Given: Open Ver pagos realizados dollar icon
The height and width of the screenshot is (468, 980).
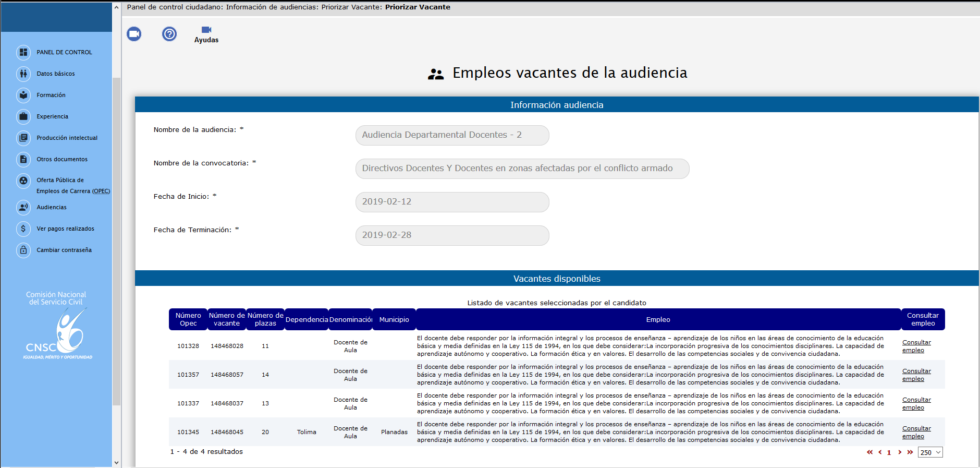Looking at the screenshot, I should (x=23, y=229).
